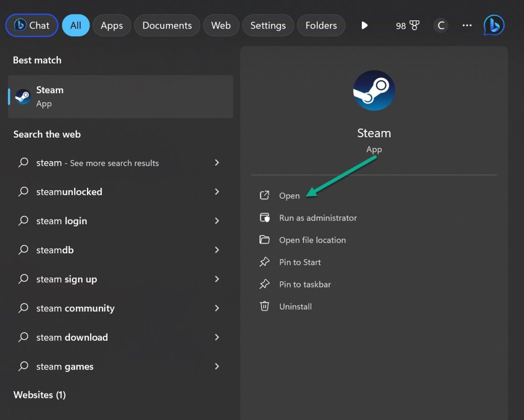524x420 pixels.
Task: Click the Open file location folder icon
Action: tap(265, 239)
